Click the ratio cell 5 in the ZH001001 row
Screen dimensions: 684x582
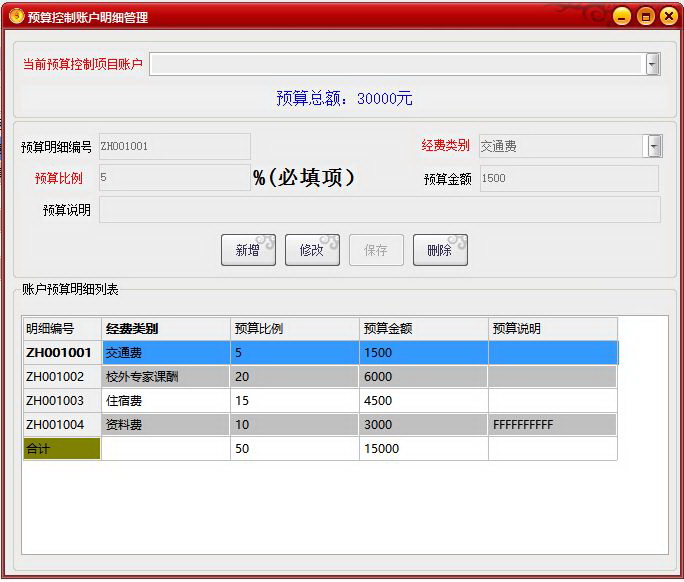coord(295,353)
